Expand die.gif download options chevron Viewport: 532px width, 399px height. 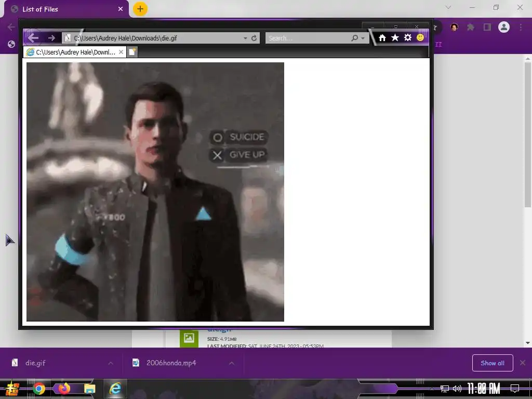pos(111,363)
